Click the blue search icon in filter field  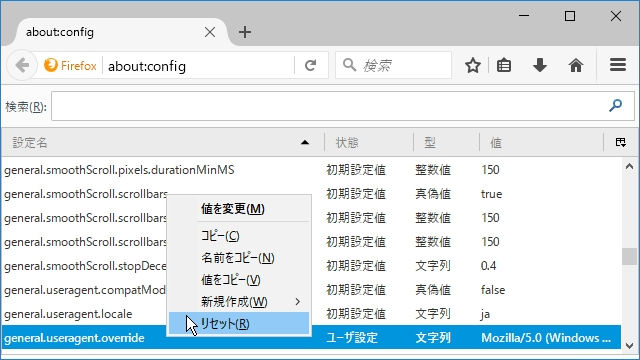point(615,106)
